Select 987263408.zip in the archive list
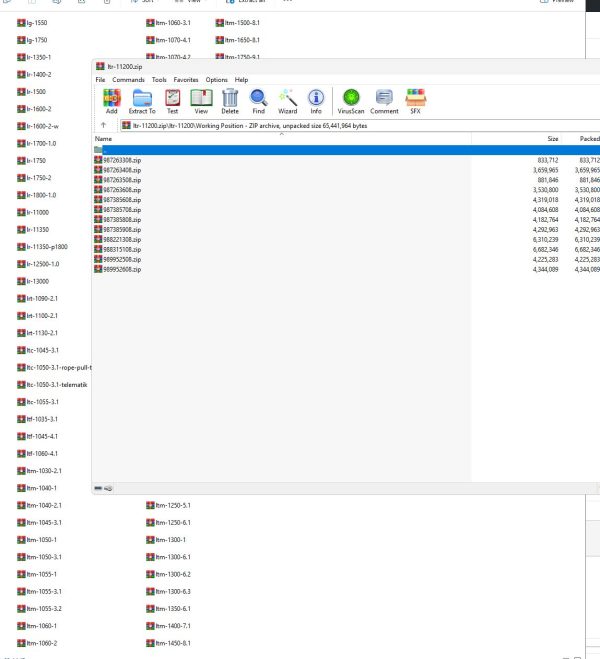This screenshot has height=659, width=600. 118,170
